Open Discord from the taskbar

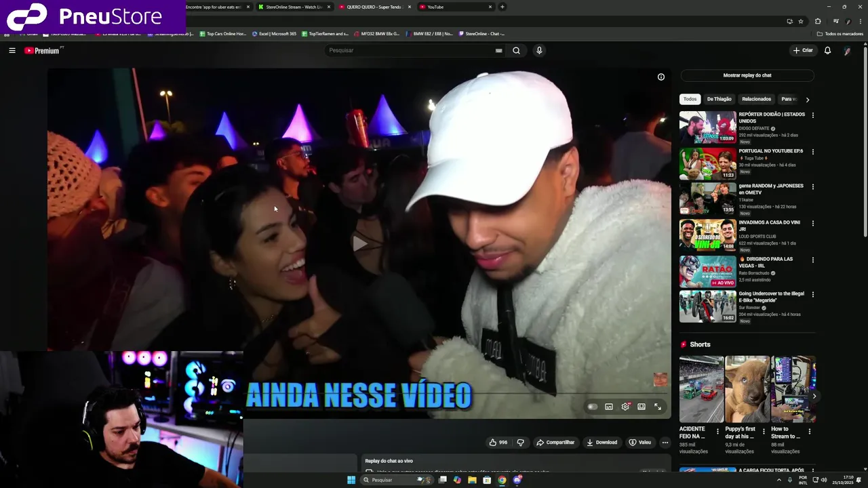coord(517,480)
